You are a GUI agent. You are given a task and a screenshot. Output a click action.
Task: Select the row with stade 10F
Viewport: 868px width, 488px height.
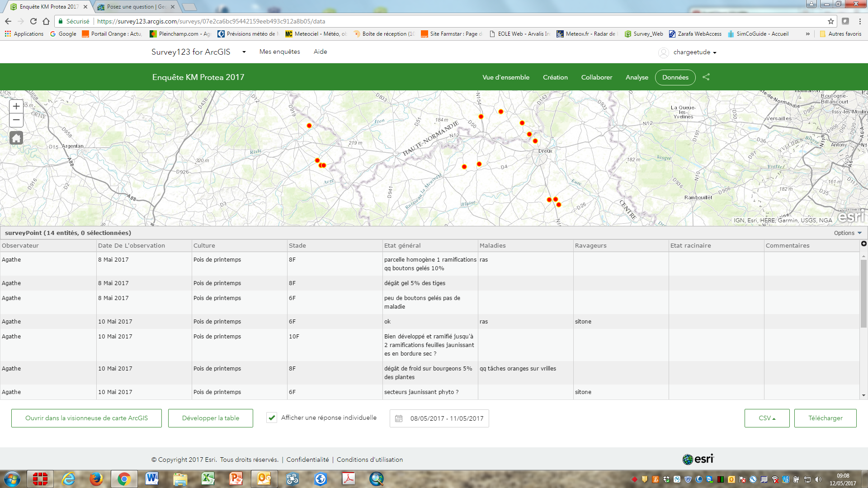(x=429, y=345)
